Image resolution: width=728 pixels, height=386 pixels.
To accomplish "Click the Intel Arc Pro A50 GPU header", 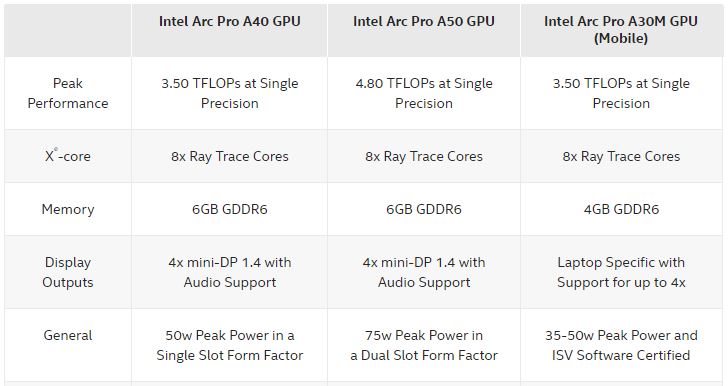I will tap(423, 21).
